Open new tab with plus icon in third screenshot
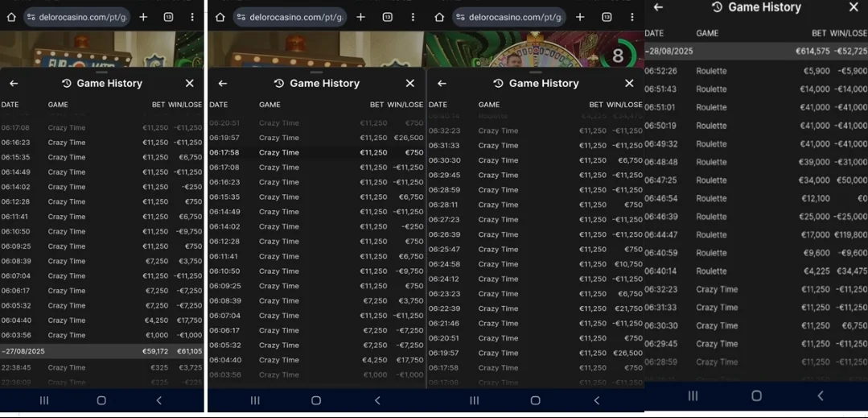 point(580,17)
